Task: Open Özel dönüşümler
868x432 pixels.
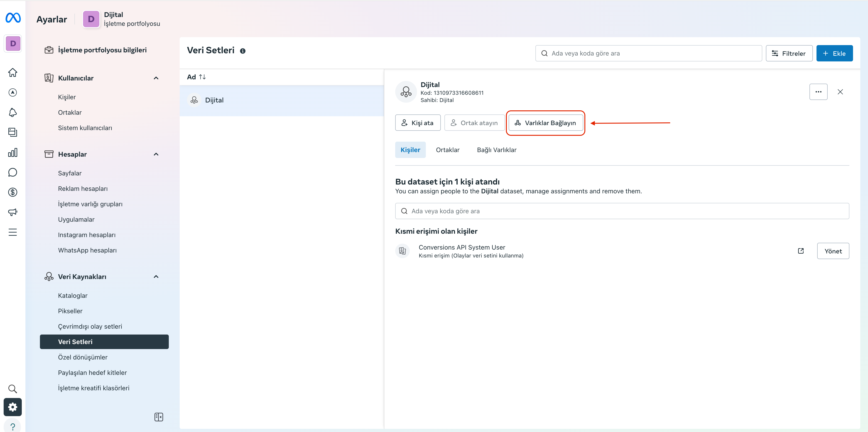Action: (x=83, y=357)
